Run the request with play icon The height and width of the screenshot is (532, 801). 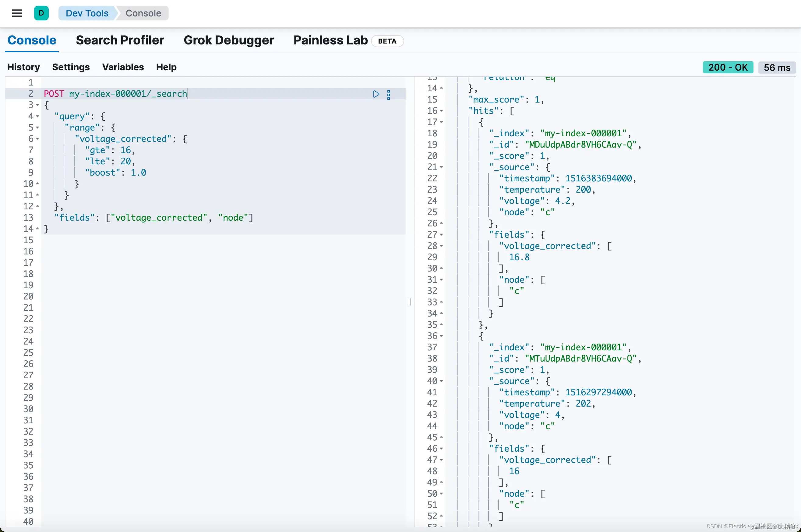click(x=376, y=94)
